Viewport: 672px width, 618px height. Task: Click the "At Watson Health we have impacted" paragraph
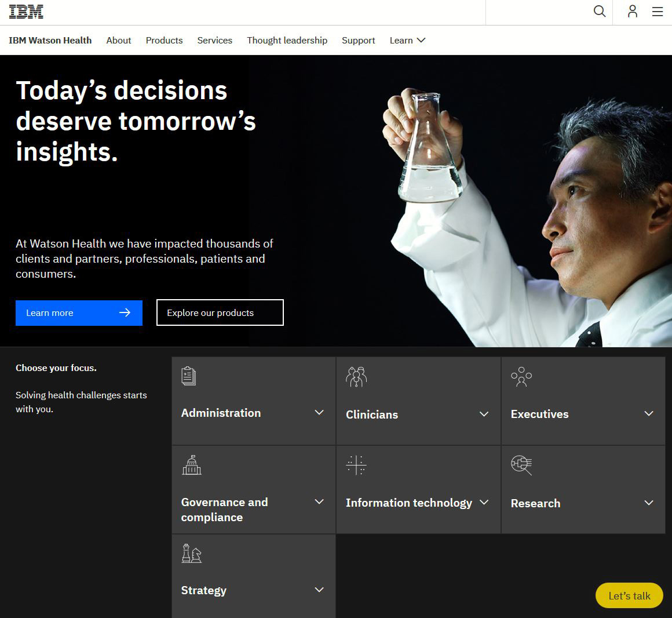pyautogui.click(x=144, y=259)
